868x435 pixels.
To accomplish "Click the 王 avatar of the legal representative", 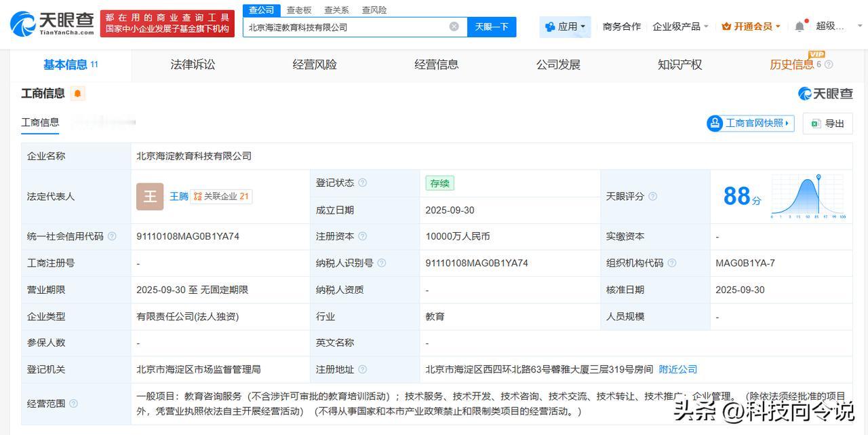I will coord(150,196).
